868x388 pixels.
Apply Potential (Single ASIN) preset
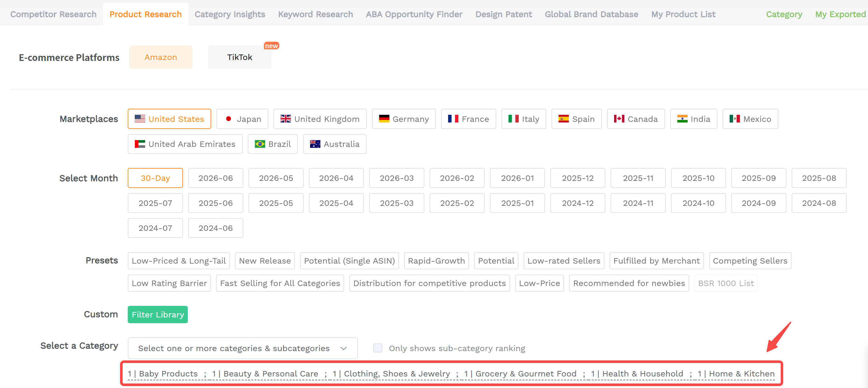(350, 261)
